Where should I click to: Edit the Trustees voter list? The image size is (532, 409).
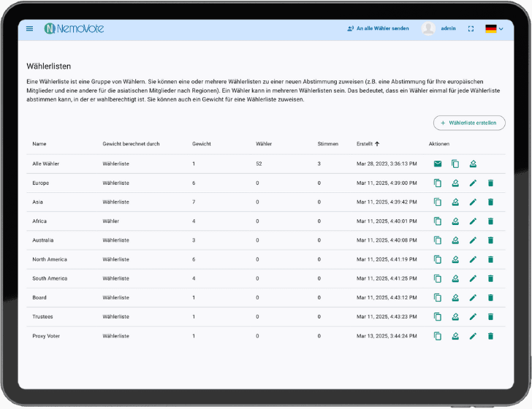(x=473, y=317)
